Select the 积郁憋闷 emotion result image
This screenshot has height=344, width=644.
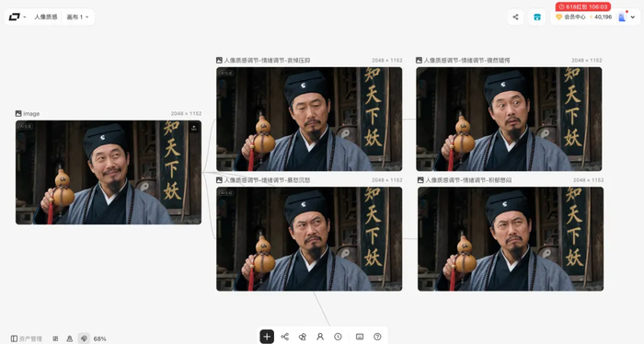[x=511, y=239]
